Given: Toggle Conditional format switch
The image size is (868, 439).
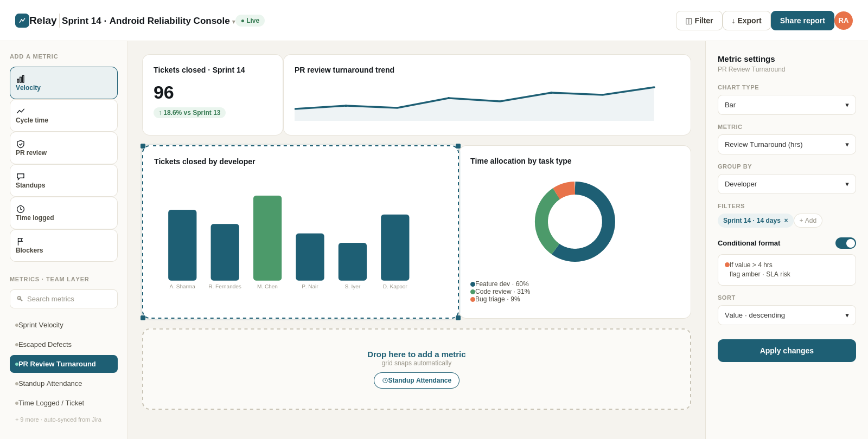Looking at the screenshot, I should (x=845, y=243).
